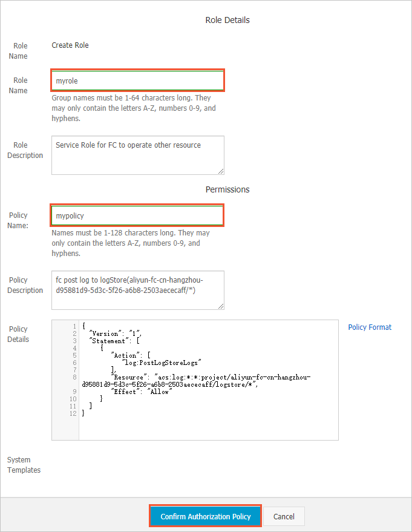Screen dimensions: 412x532
Task: Click the Policy Name input containing mypolicy
Action: tap(137, 215)
